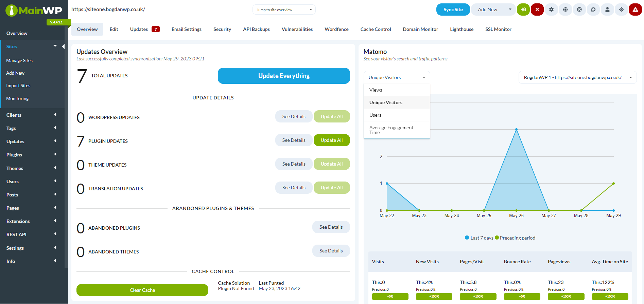Click the Clear Cache button
This screenshot has width=644, height=304.
pyautogui.click(x=142, y=290)
